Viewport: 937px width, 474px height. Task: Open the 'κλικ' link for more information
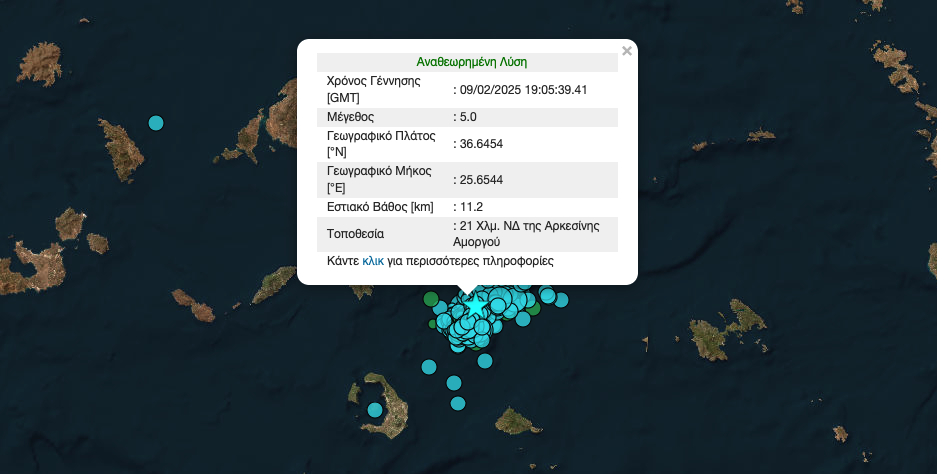click(373, 261)
